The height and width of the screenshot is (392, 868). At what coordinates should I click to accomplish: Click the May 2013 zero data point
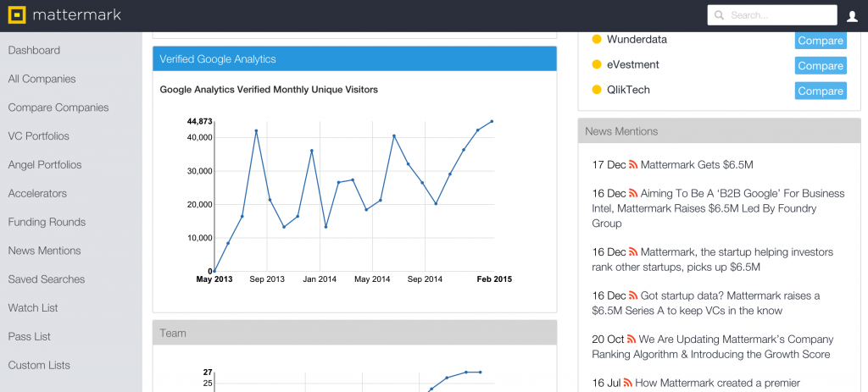pyautogui.click(x=214, y=271)
